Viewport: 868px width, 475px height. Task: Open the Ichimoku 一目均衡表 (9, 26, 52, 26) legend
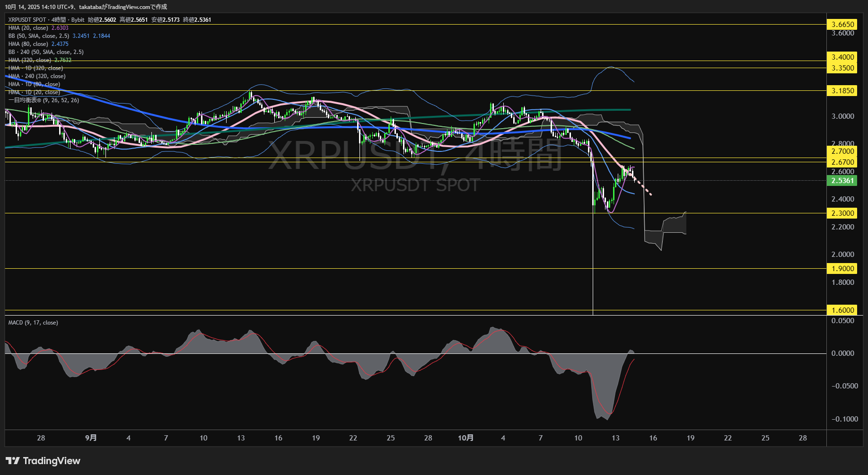(44, 100)
